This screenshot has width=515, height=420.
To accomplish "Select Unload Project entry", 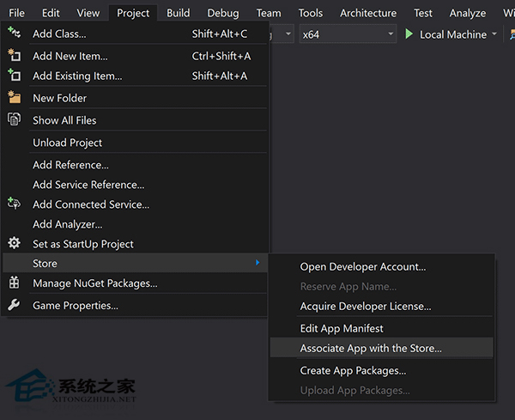I will tap(135, 143).
